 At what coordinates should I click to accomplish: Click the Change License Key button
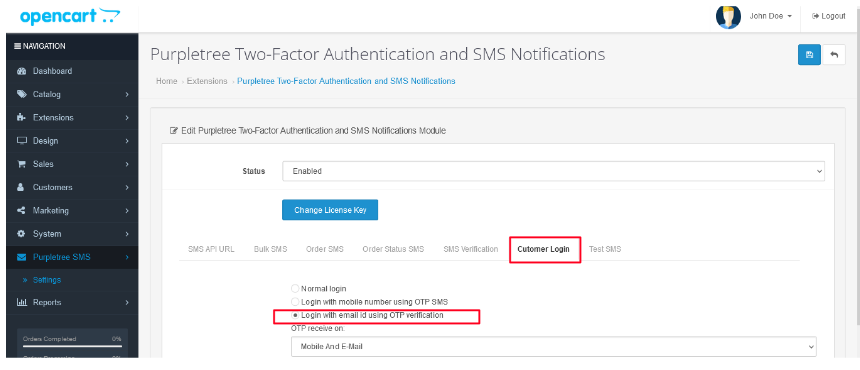[330, 210]
